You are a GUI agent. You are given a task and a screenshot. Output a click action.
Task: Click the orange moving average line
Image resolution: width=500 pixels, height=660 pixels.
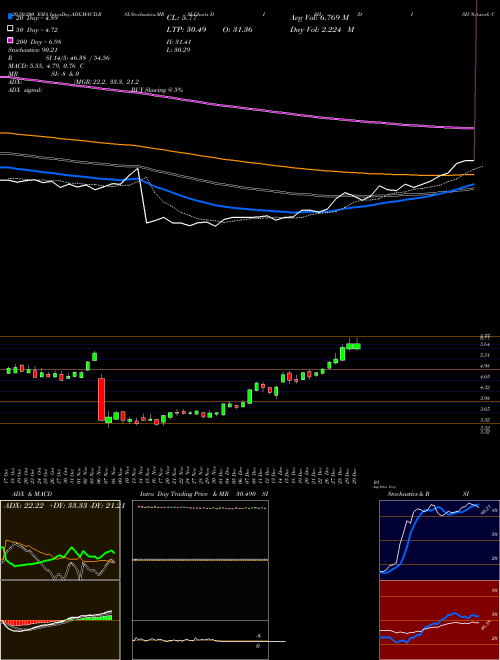tap(236, 162)
